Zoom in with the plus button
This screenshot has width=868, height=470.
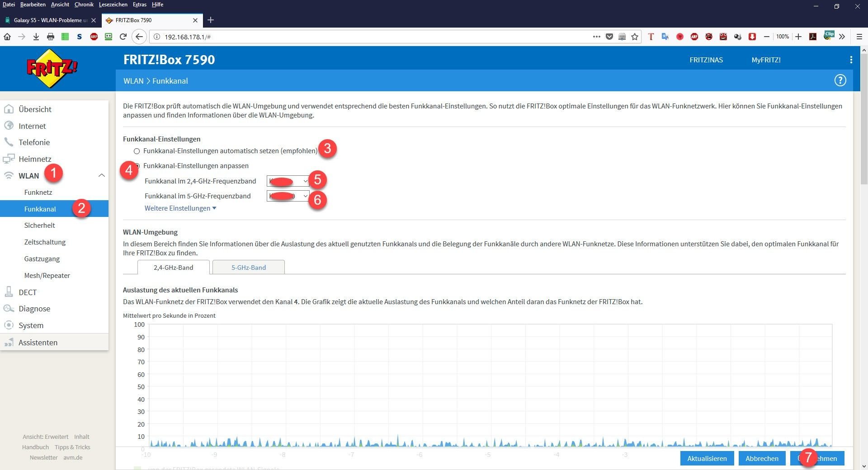[798, 37]
